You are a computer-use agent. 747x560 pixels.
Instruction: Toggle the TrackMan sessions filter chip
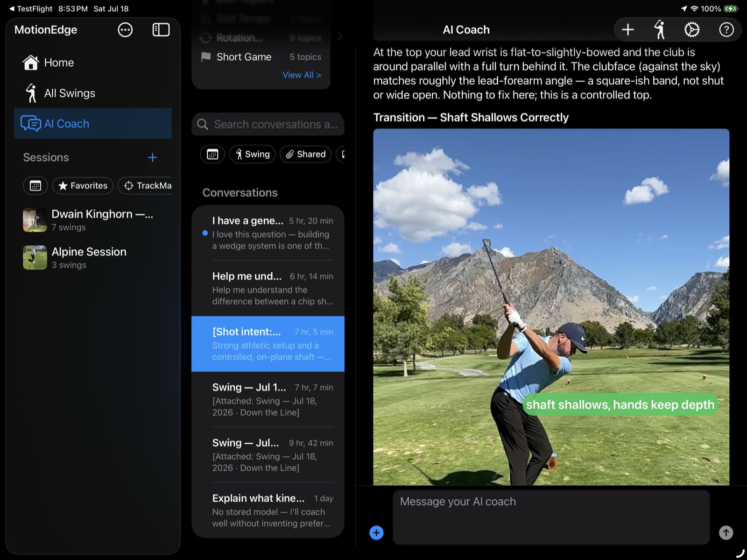pos(146,185)
